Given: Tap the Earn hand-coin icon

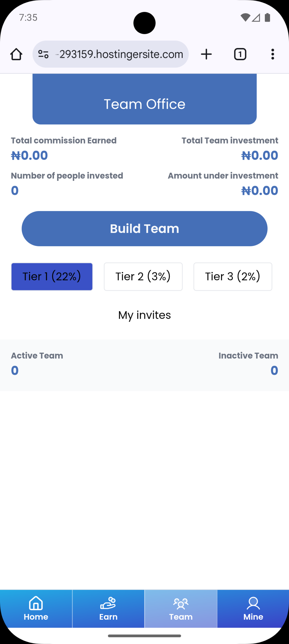Looking at the screenshot, I should (x=108, y=603).
